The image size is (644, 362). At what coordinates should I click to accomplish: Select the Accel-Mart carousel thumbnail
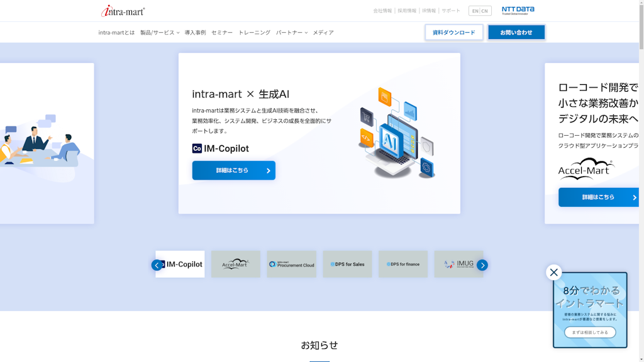point(235,265)
